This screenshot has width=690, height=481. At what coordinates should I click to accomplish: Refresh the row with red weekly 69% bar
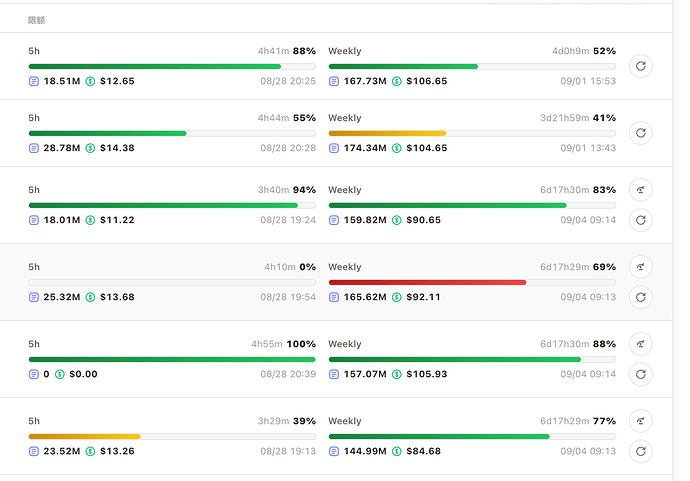coord(641,297)
